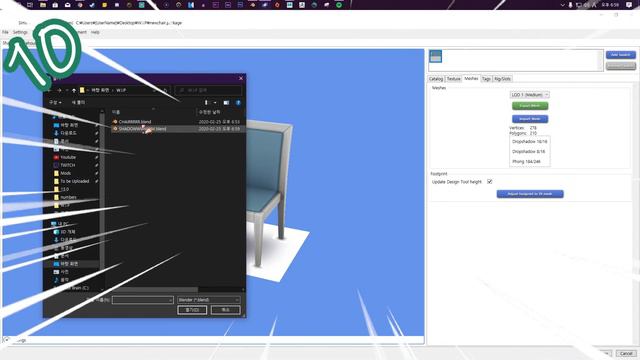Image resolution: width=640 pixels, height=360 pixels.
Task: Switch to the Rig/Slots tab
Action: (502, 79)
